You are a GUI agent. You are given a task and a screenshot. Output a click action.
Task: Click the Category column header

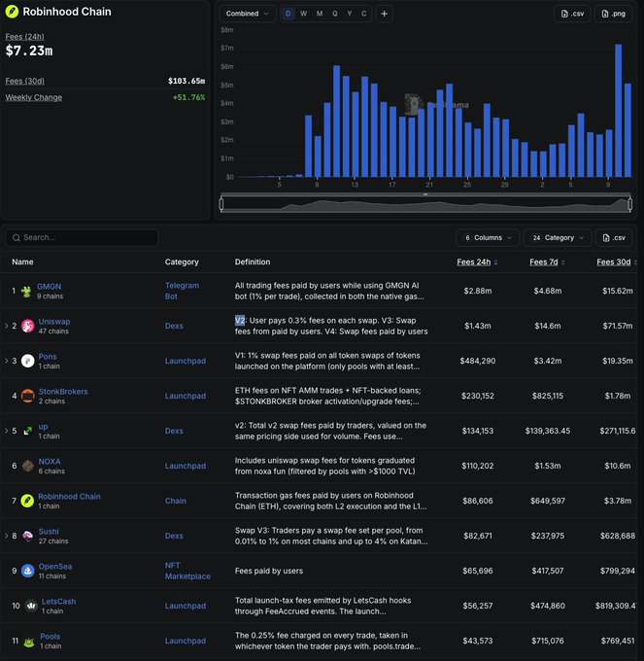click(x=182, y=261)
